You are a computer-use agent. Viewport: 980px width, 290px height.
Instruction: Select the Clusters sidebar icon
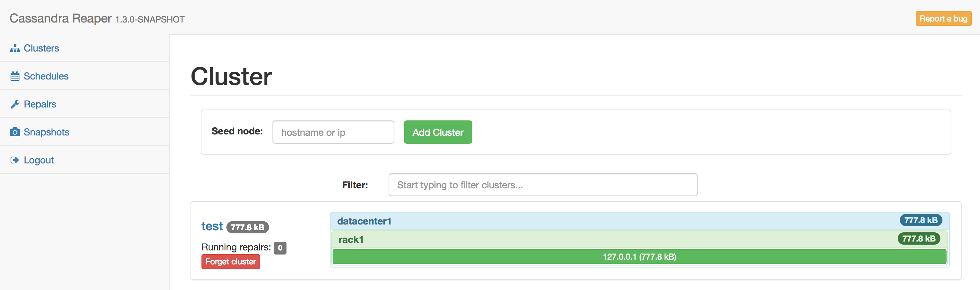pyautogui.click(x=15, y=48)
